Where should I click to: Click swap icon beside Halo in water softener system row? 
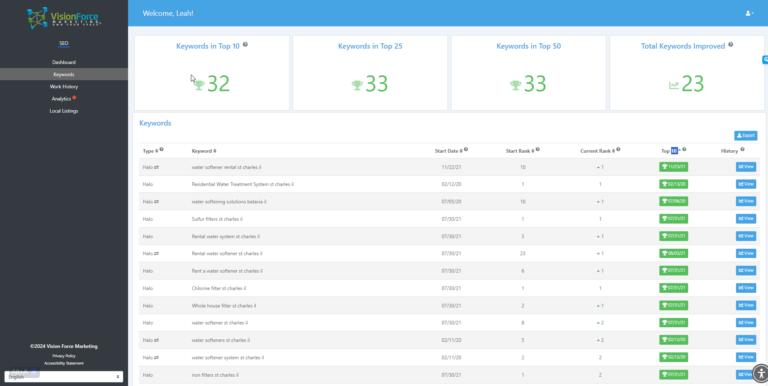click(157, 358)
